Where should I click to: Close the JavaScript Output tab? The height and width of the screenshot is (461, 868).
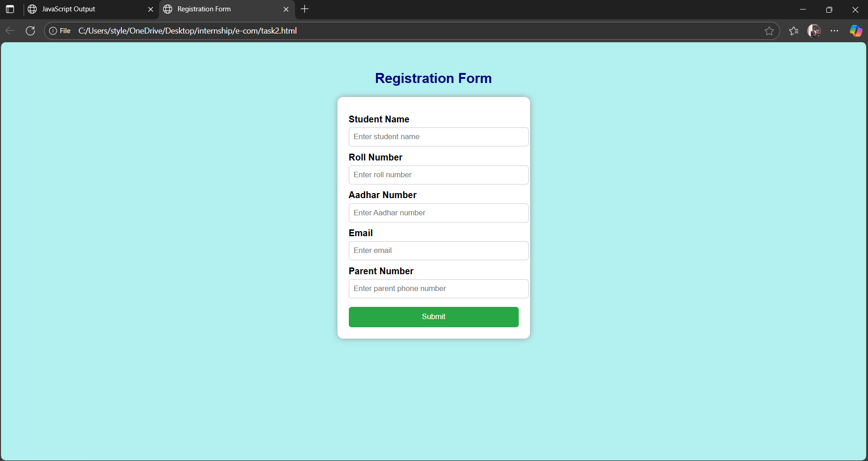(151, 9)
